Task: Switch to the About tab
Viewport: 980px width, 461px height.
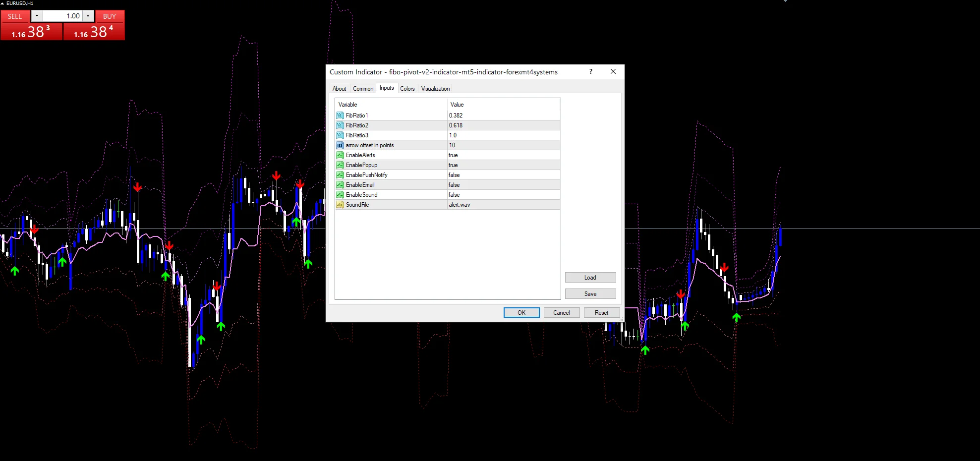Action: tap(340, 89)
